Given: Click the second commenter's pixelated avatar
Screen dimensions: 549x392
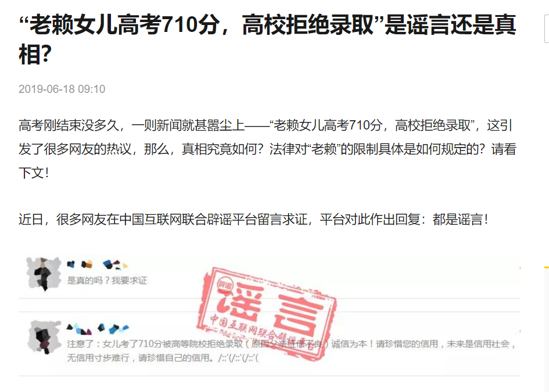Looking at the screenshot, I should click(44, 337).
